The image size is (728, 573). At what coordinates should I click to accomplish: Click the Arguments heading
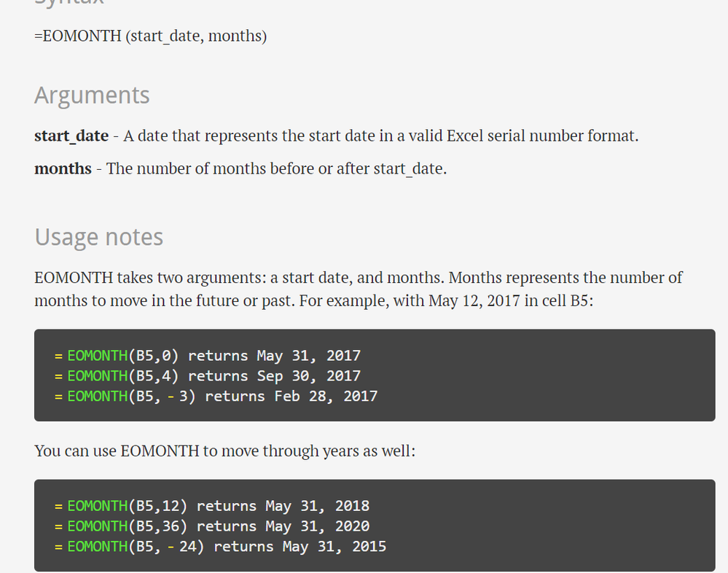[92, 95]
